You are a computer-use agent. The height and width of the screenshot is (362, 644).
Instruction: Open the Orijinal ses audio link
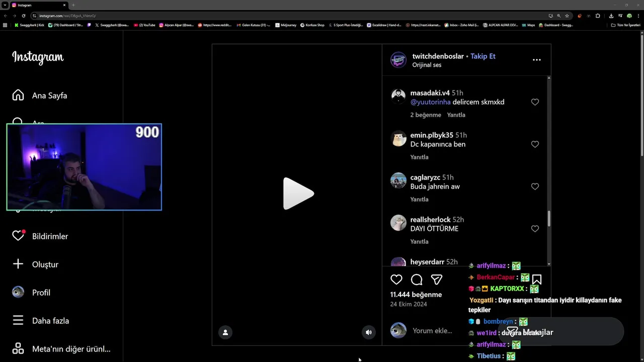427,65
